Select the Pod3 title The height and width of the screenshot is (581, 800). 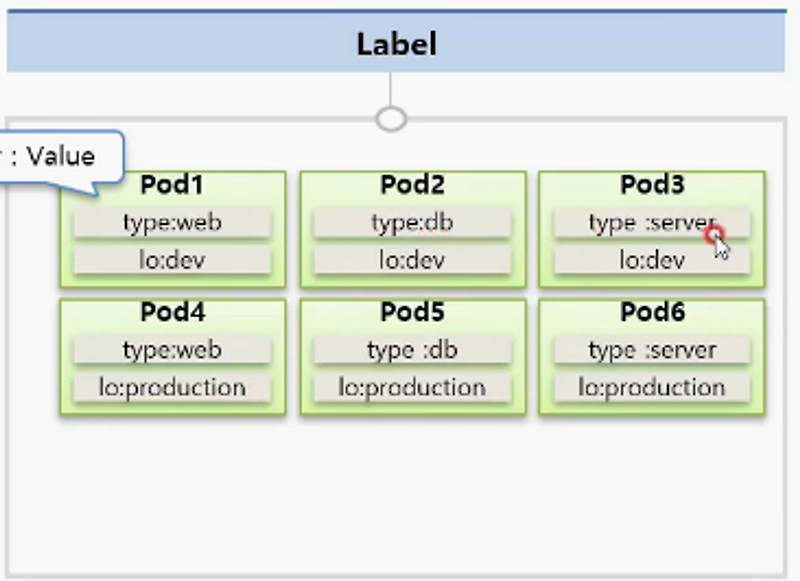[652, 185]
